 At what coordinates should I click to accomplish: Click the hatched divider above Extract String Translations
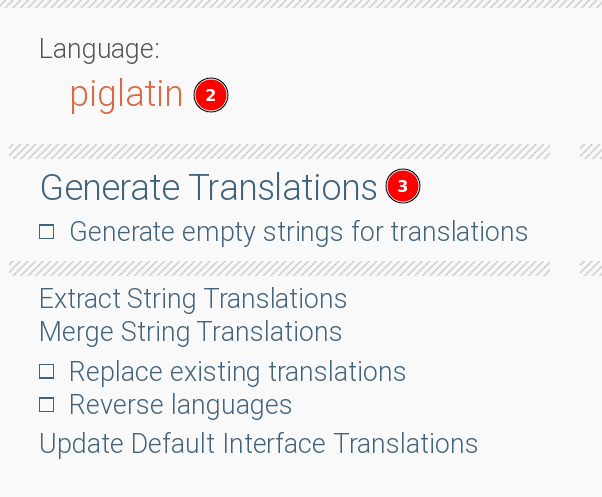[279, 268]
